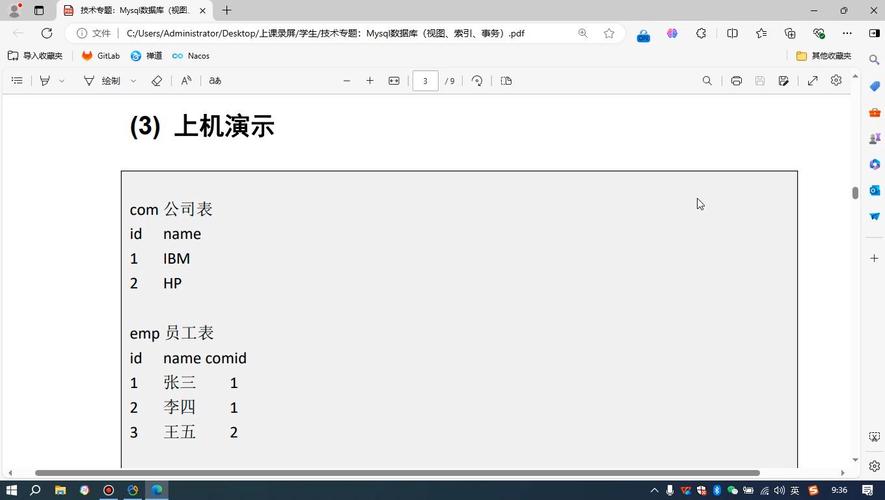Open browser essentials heart icon
The width and height of the screenshot is (885, 500).
click(x=819, y=33)
